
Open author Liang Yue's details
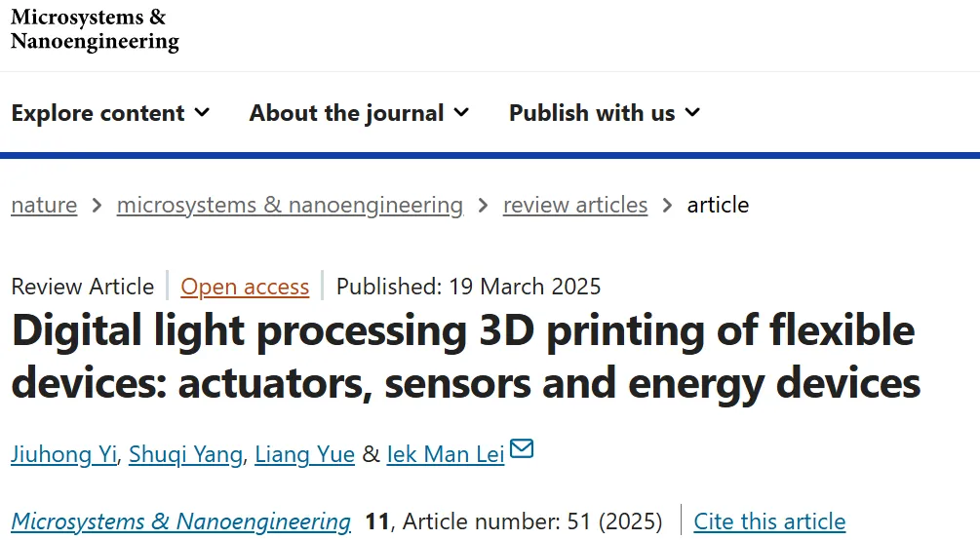(304, 454)
